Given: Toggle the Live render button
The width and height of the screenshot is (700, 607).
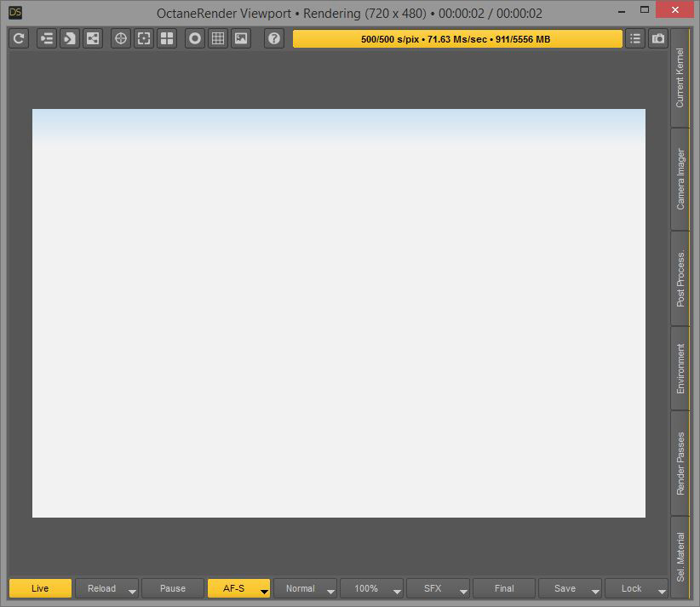Looking at the screenshot, I should click(x=40, y=588).
